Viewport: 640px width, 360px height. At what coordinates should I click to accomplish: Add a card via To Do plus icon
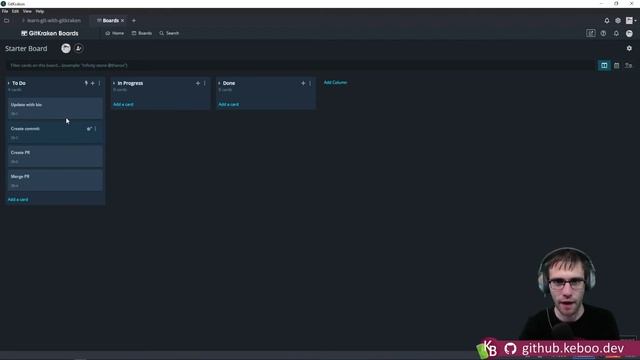click(x=93, y=83)
